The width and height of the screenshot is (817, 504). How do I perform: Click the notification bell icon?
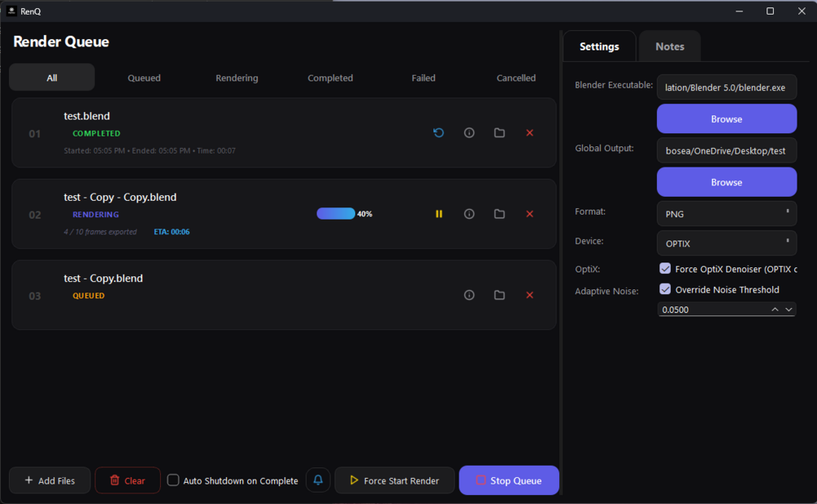click(x=318, y=480)
